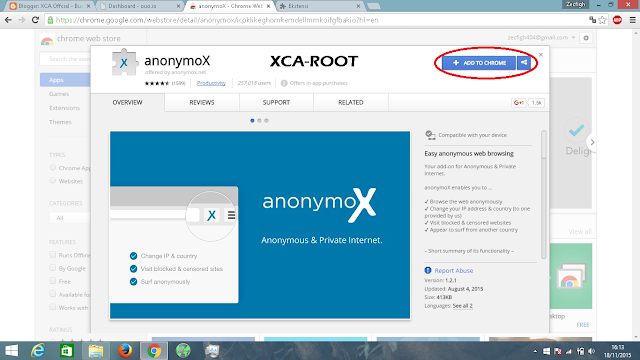Screen dimensions: 640x360
Task: Show the third screenshot carousel dot
Action: pos(266,120)
